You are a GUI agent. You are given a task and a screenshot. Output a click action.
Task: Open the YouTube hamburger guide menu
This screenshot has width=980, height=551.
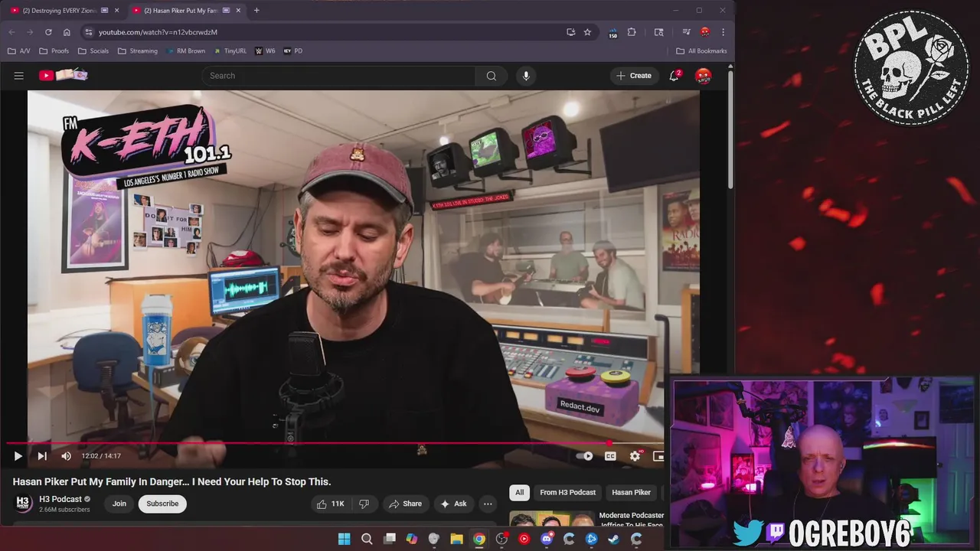(18, 76)
